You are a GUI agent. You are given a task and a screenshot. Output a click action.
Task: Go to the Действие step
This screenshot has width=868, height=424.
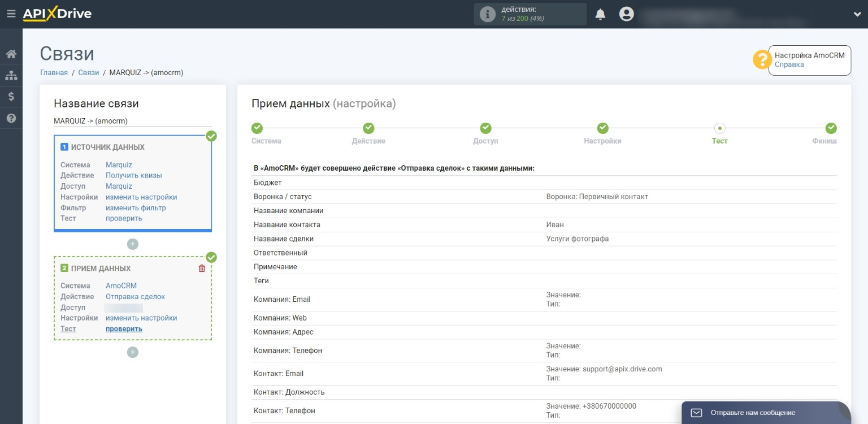pyautogui.click(x=368, y=134)
